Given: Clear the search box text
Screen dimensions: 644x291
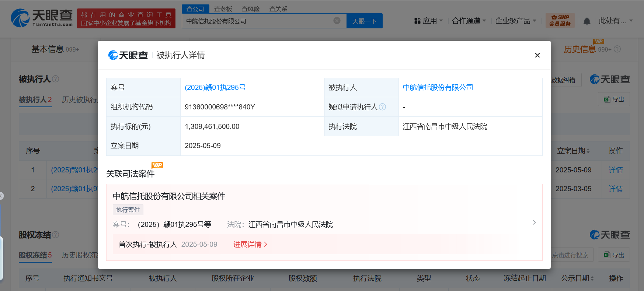Looking at the screenshot, I should 337,21.
